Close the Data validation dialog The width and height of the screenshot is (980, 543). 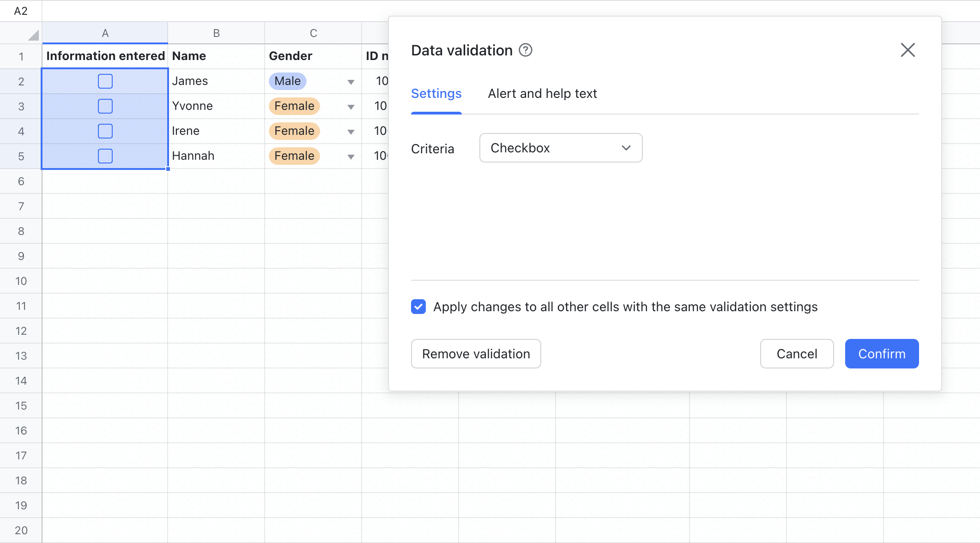pyautogui.click(x=907, y=50)
